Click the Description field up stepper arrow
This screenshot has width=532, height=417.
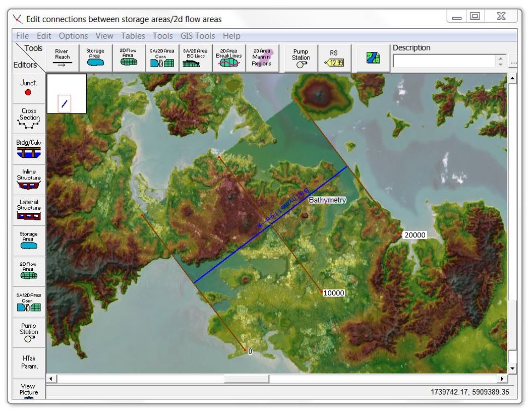pos(501,58)
